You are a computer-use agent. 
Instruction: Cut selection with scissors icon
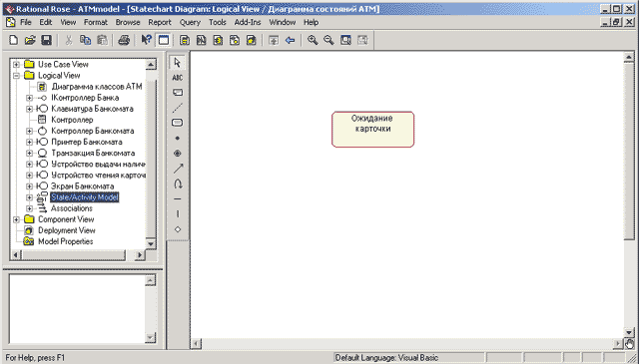point(69,40)
